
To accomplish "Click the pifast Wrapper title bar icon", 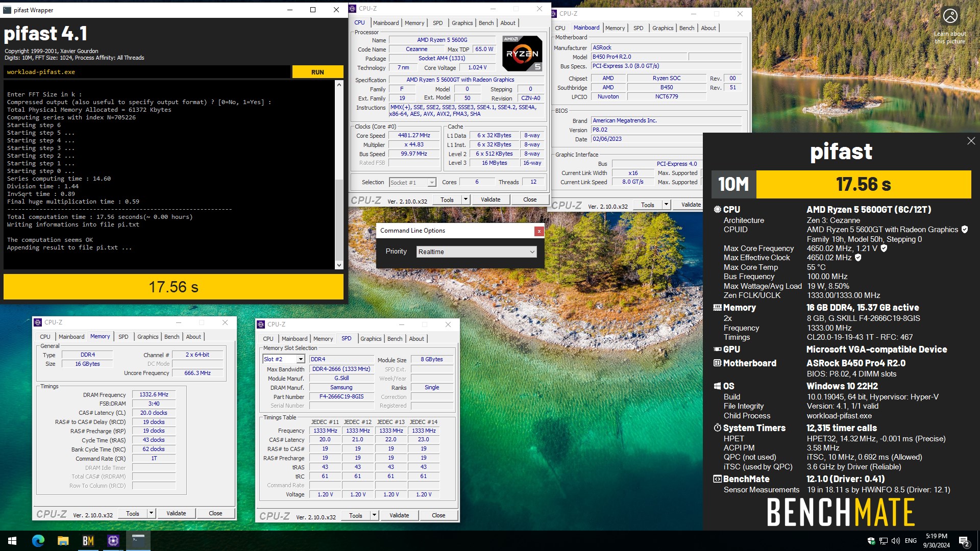I will 7,10.
